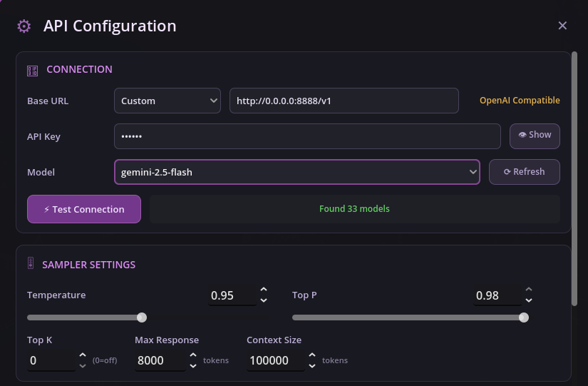Click the Max Response tokens field
588x386 pixels.
pyautogui.click(x=160, y=360)
